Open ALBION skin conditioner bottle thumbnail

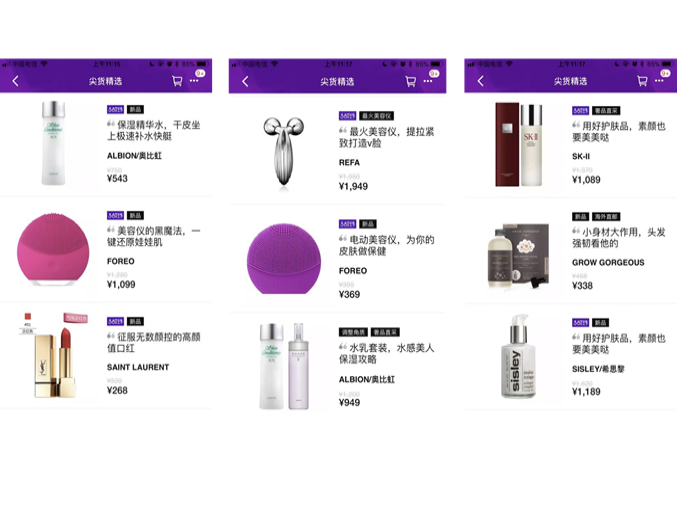54,143
